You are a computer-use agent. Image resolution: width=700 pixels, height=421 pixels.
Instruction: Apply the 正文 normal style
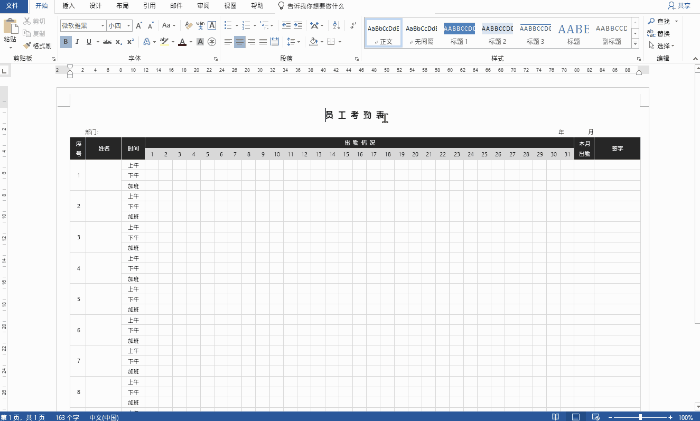point(383,33)
